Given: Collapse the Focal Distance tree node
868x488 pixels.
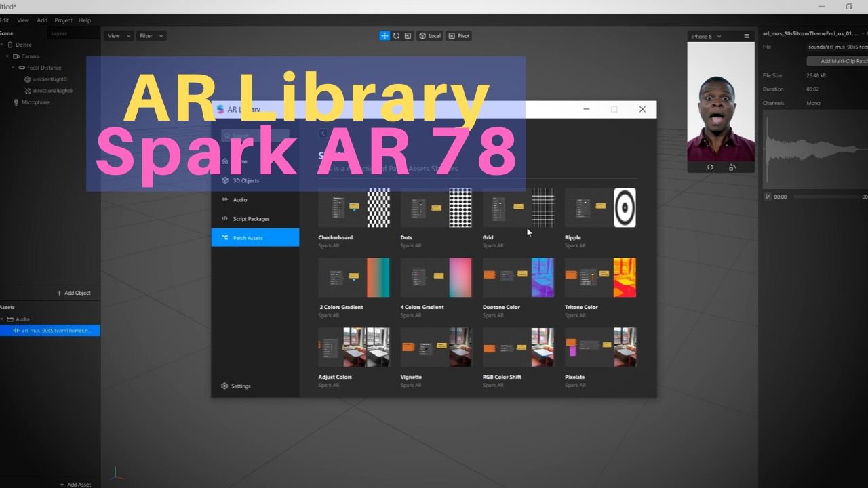Looking at the screenshot, I should (x=13, y=68).
